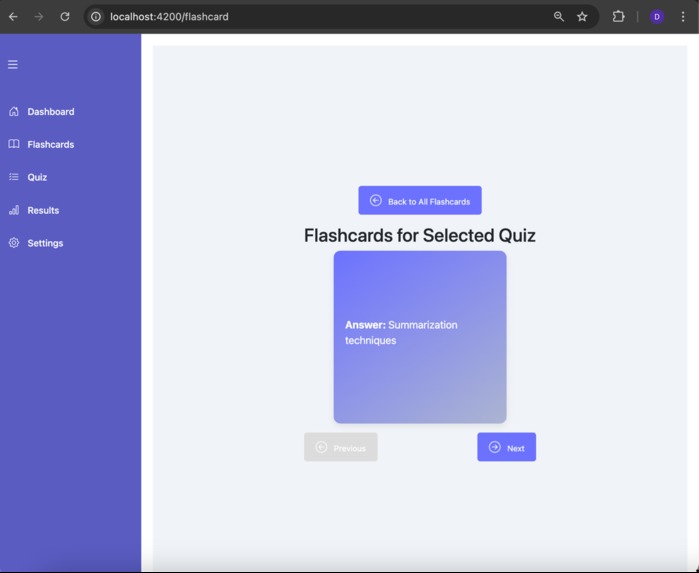The height and width of the screenshot is (573, 699).
Task: Click the Settings gear icon
Action: point(14,243)
